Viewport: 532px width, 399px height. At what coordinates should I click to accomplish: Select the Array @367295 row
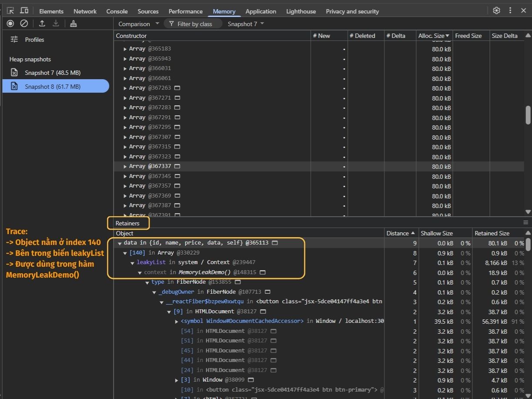point(319,127)
